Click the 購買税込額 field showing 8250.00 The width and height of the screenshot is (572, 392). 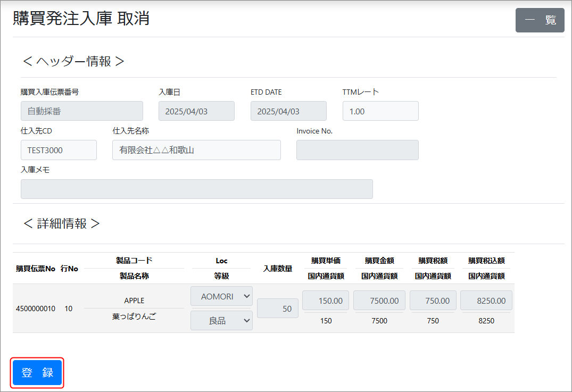click(486, 301)
